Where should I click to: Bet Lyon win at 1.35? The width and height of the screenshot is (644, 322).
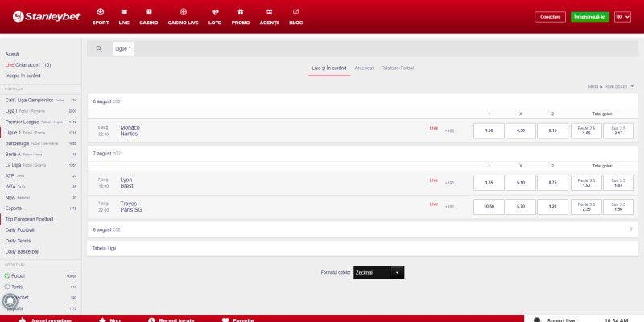tap(489, 183)
